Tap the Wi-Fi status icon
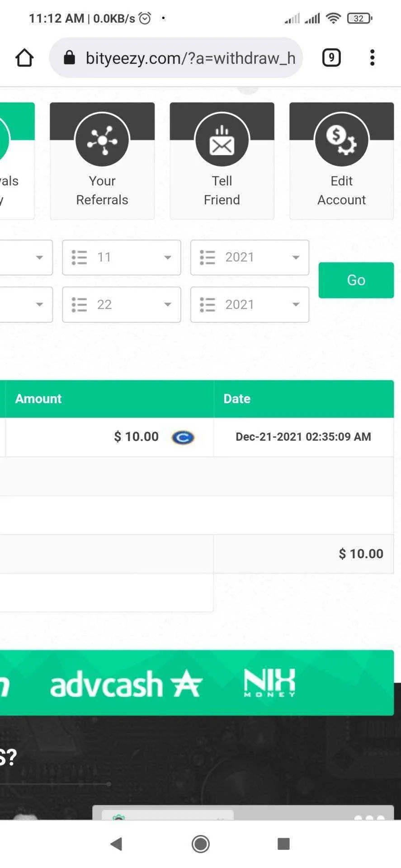Screen dimensions: 401x868 click(x=333, y=18)
